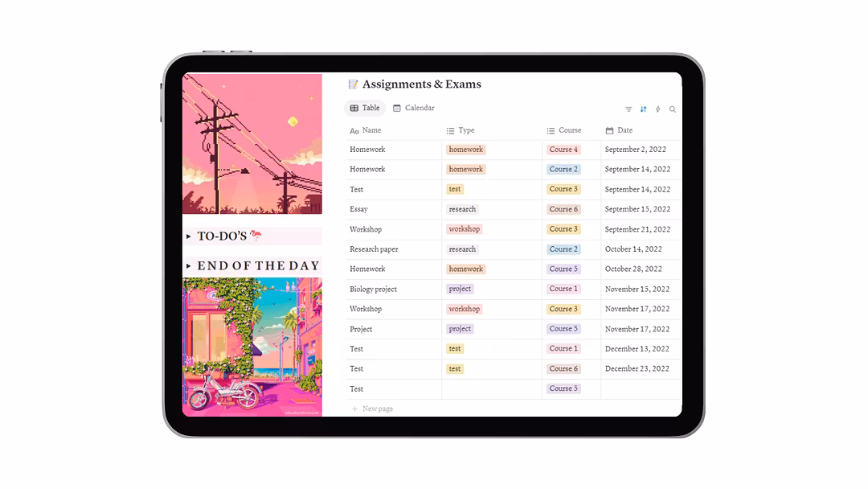
Task: Click the flamingo emoji in TO-DO'S heading
Action: point(256,236)
